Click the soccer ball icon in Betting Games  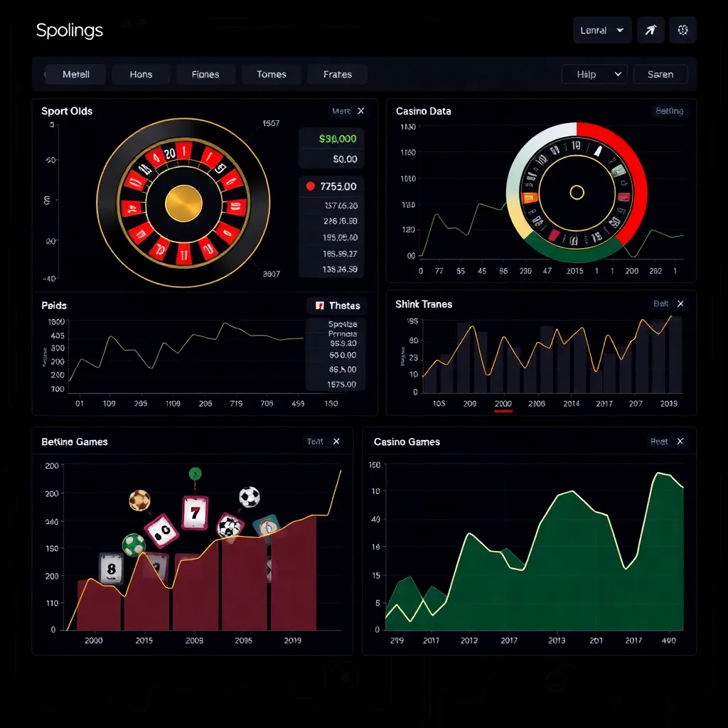(x=249, y=496)
